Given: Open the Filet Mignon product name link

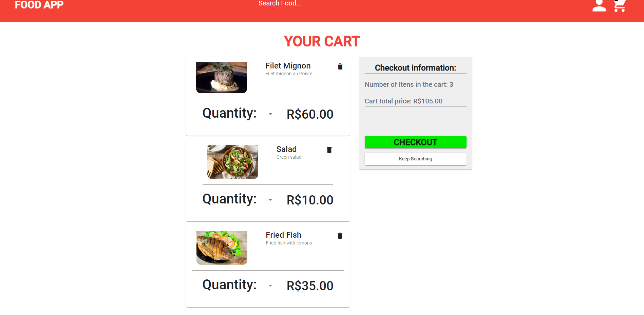Looking at the screenshot, I should click(288, 66).
